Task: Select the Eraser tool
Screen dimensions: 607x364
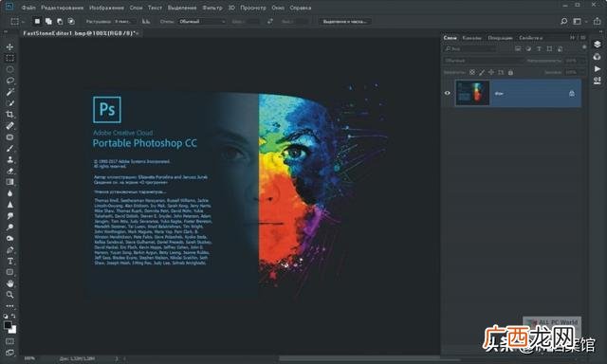Action: pyautogui.click(x=10, y=171)
